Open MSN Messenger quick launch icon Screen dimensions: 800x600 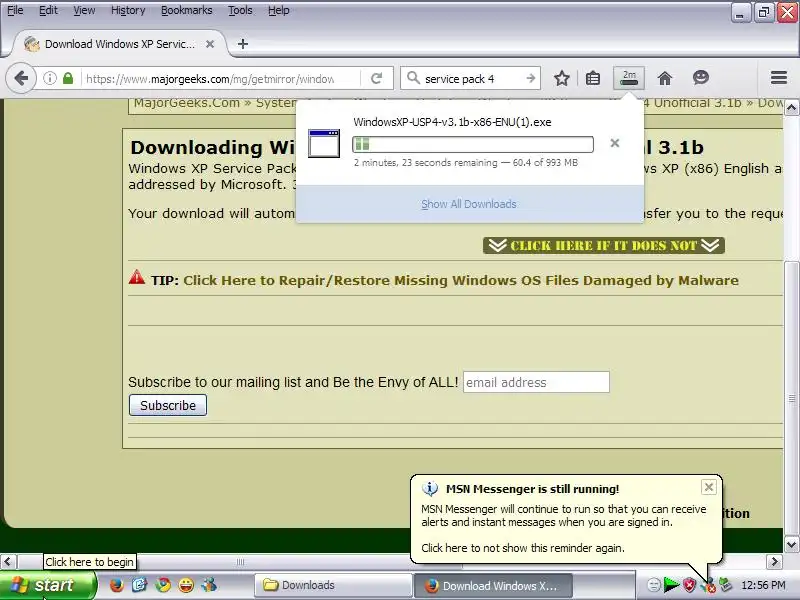[209, 585]
